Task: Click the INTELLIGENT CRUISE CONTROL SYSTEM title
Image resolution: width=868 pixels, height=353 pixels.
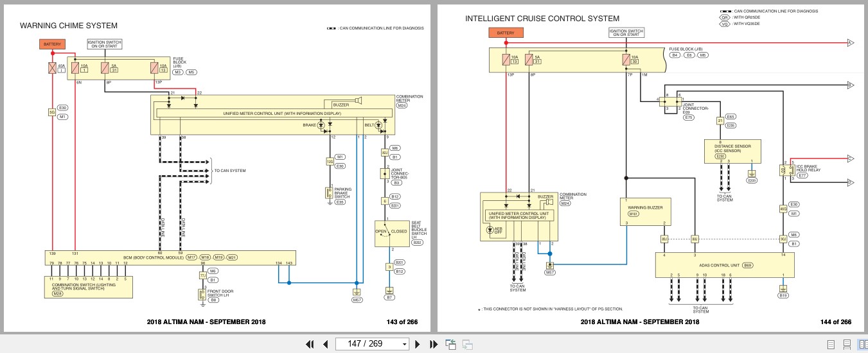Action: (542, 19)
